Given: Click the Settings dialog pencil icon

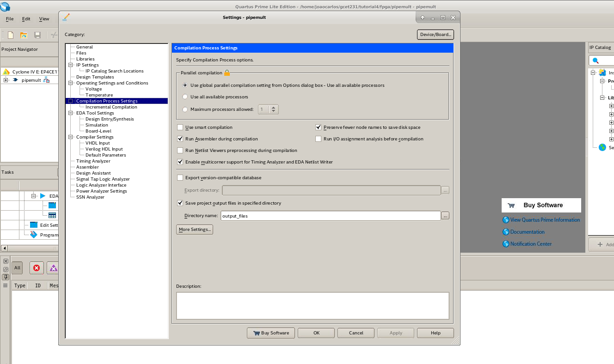Looking at the screenshot, I should (66, 17).
